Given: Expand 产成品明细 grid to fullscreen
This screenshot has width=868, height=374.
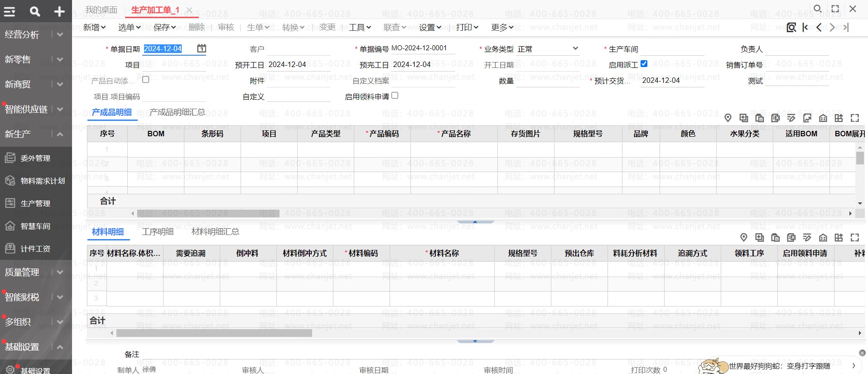Looking at the screenshot, I should pos(855,118).
